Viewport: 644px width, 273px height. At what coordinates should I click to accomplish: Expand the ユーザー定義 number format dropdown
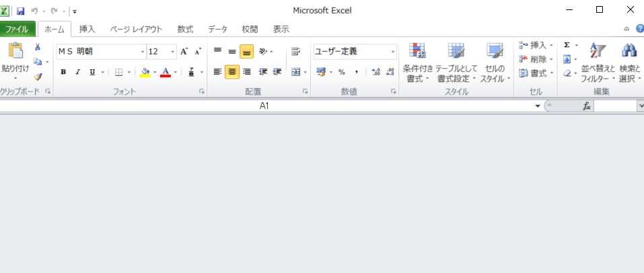click(393, 52)
